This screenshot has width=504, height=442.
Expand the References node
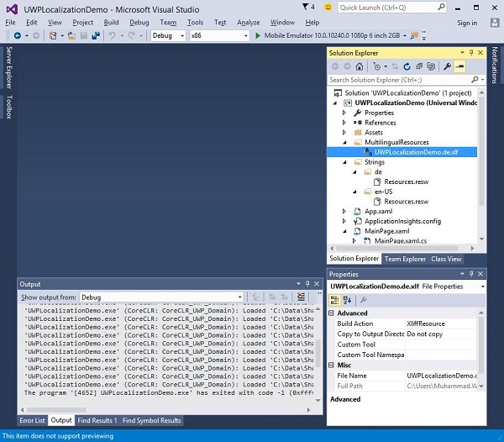pyautogui.click(x=344, y=123)
